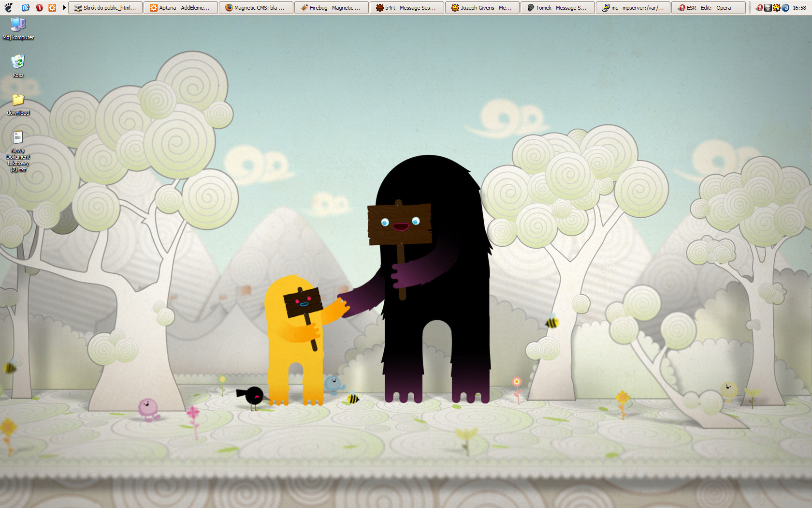Click the system tray clock showing 16:58
This screenshot has width=812, height=508.
tap(799, 8)
